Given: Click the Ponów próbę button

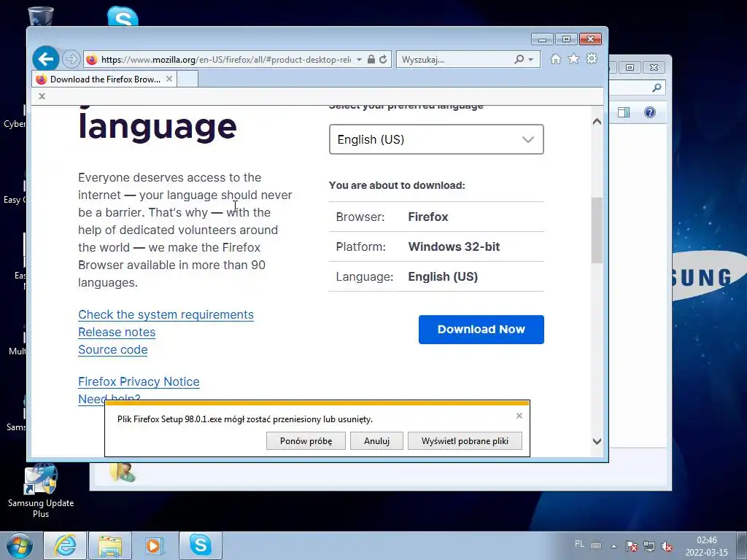Looking at the screenshot, I should point(306,441).
